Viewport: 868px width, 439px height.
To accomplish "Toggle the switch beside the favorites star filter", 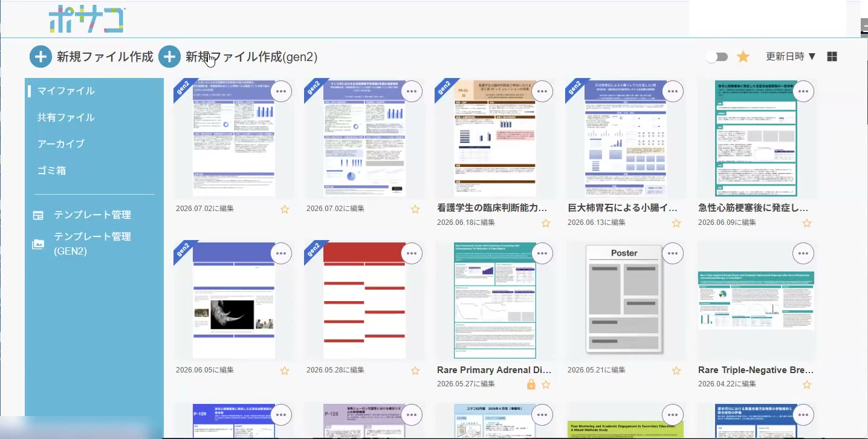I will point(717,57).
